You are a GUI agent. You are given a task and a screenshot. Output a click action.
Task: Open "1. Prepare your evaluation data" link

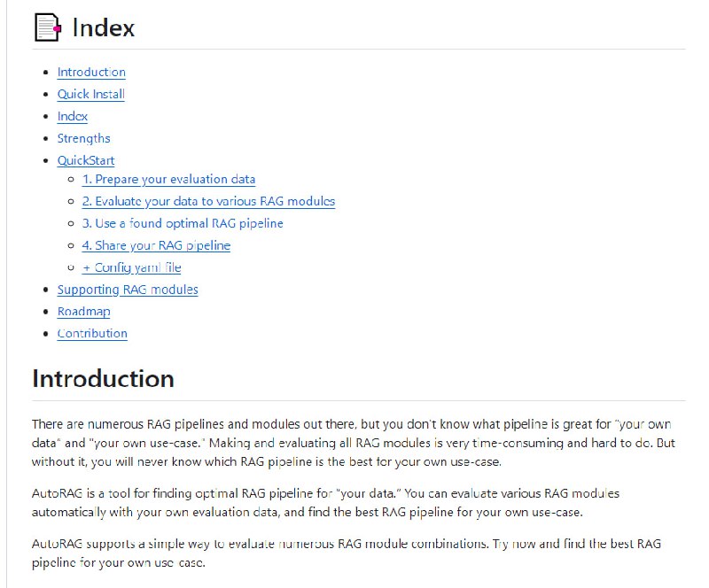click(168, 180)
